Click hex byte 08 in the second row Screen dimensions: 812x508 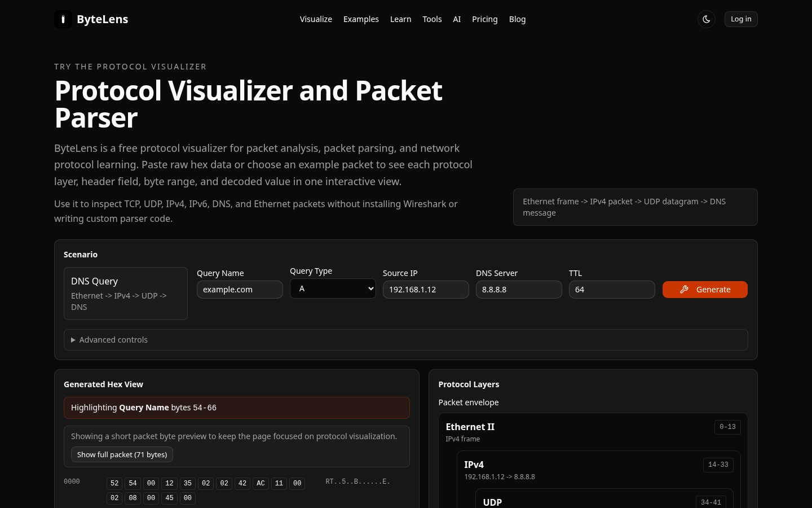[133, 498]
